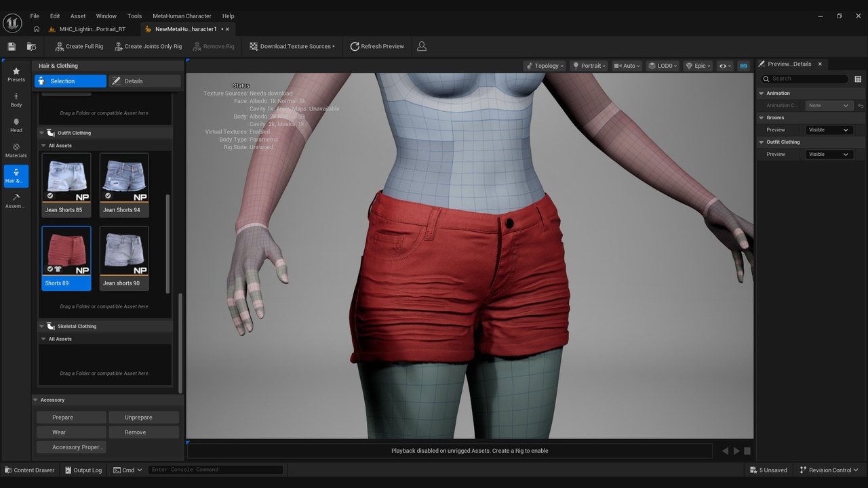Screen dimensions: 868x488
Task: Click the Enter Console Command field
Action: pyautogui.click(x=215, y=470)
